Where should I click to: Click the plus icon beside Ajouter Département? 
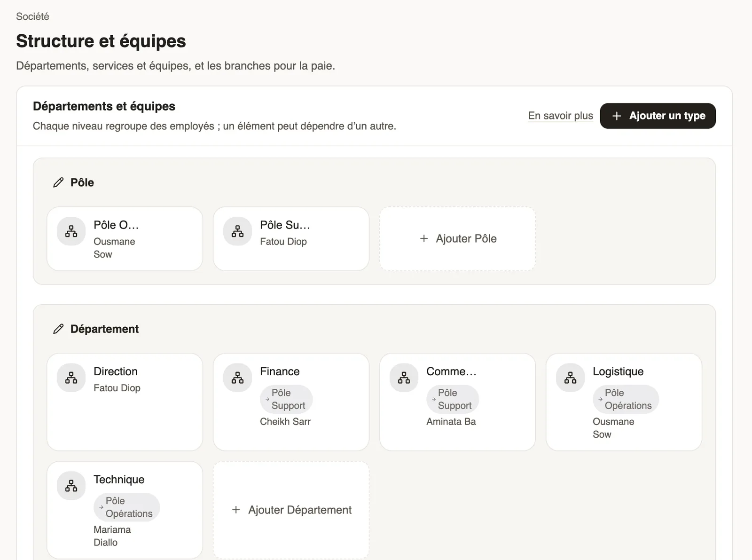[236, 510]
